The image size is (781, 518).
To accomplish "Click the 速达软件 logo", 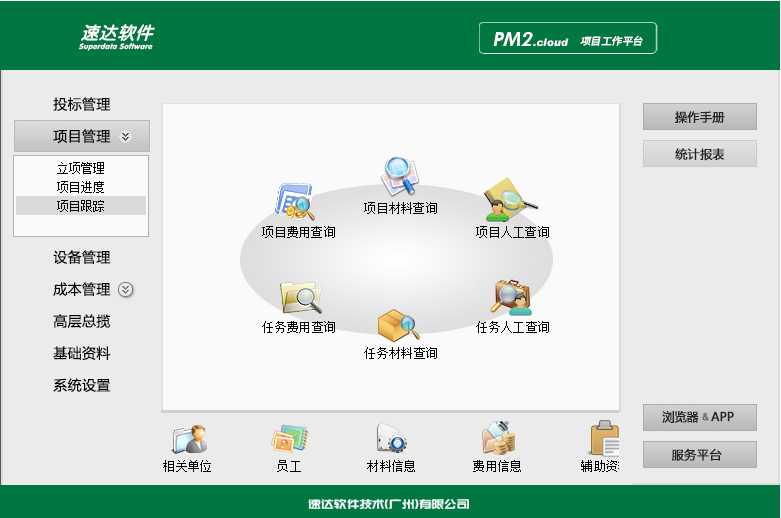I will [x=117, y=37].
